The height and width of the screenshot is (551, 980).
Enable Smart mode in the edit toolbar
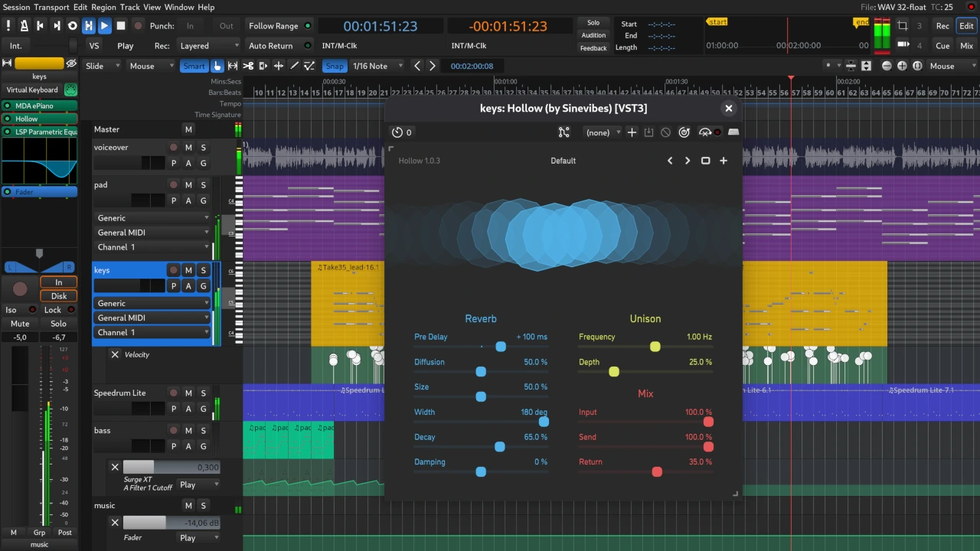click(194, 66)
